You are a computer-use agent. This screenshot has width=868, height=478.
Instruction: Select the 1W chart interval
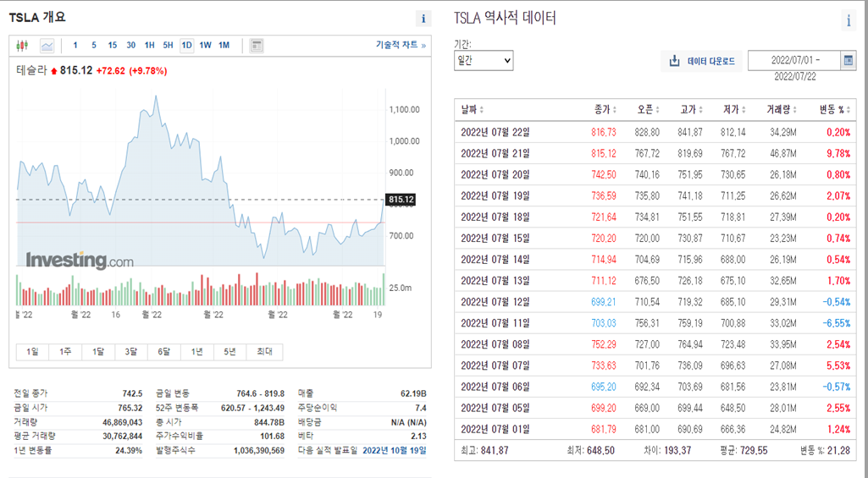(206, 46)
